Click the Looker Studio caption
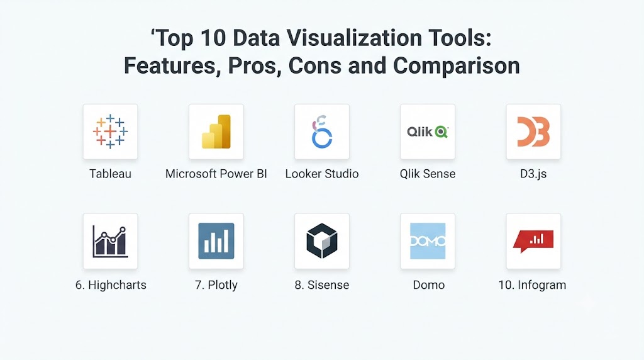This screenshot has height=360, width=644. 322,174
